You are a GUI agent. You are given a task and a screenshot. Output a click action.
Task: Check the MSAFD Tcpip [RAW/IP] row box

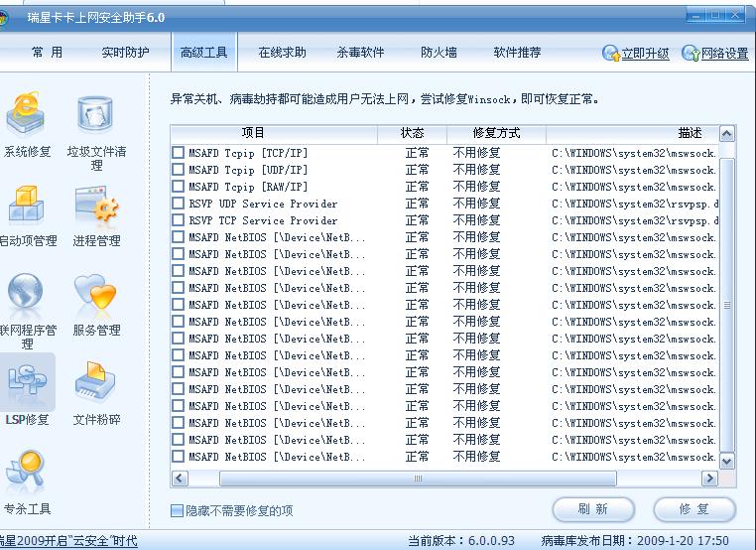click(178, 187)
